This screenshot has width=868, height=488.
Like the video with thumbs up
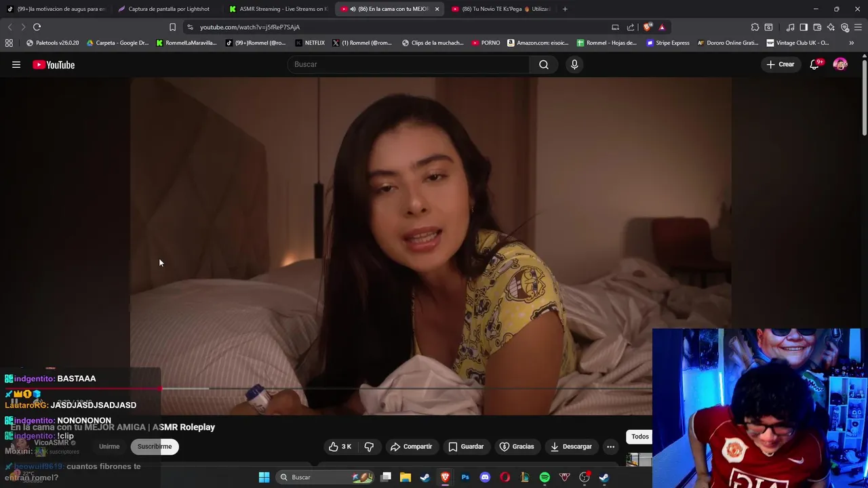340,447
